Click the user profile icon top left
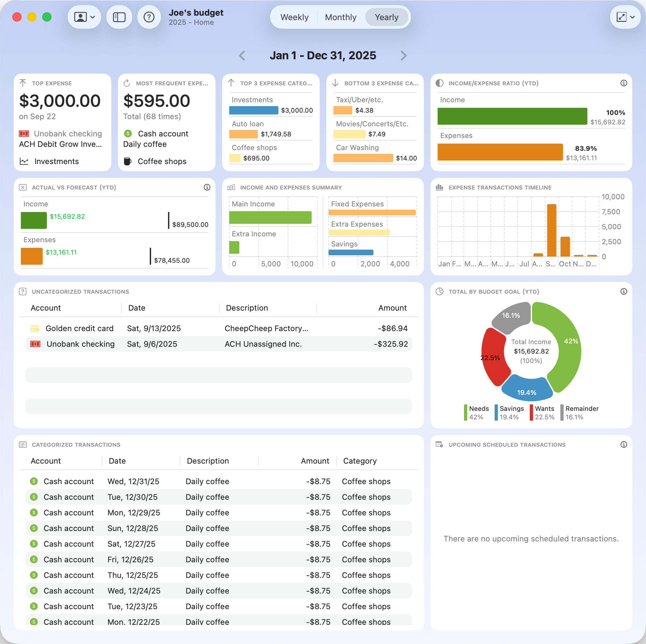The image size is (646, 644). (x=80, y=17)
